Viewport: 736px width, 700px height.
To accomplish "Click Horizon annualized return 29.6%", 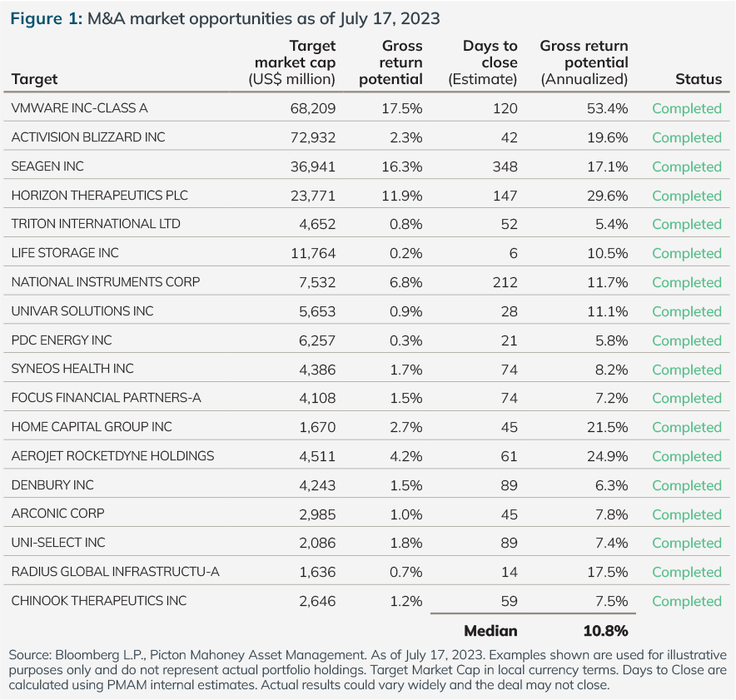I will 608,196.
